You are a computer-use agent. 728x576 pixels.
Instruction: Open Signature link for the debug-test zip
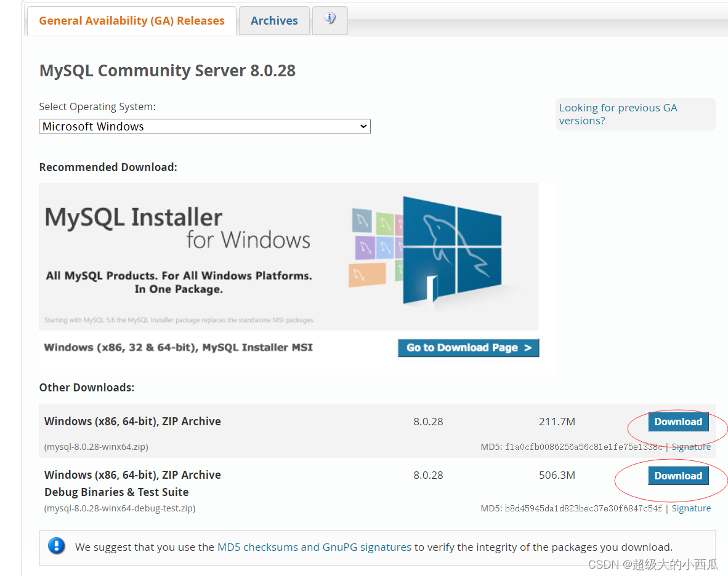(x=691, y=508)
